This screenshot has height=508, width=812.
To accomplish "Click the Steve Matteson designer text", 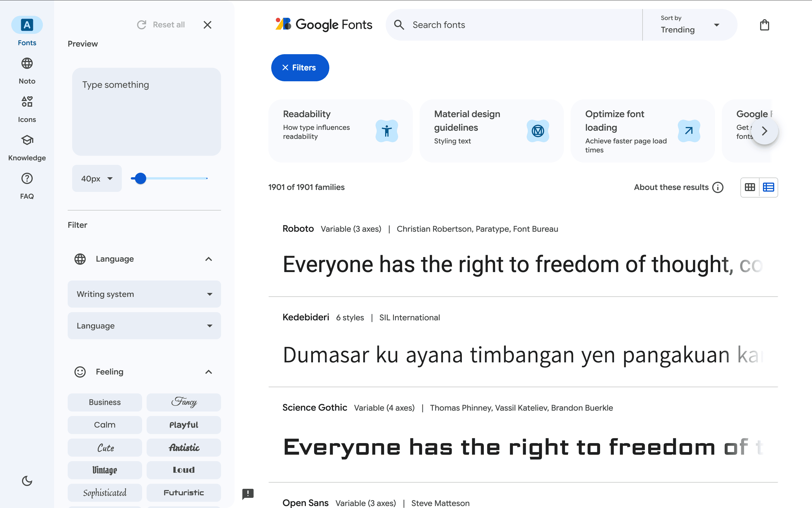I will [x=440, y=503].
